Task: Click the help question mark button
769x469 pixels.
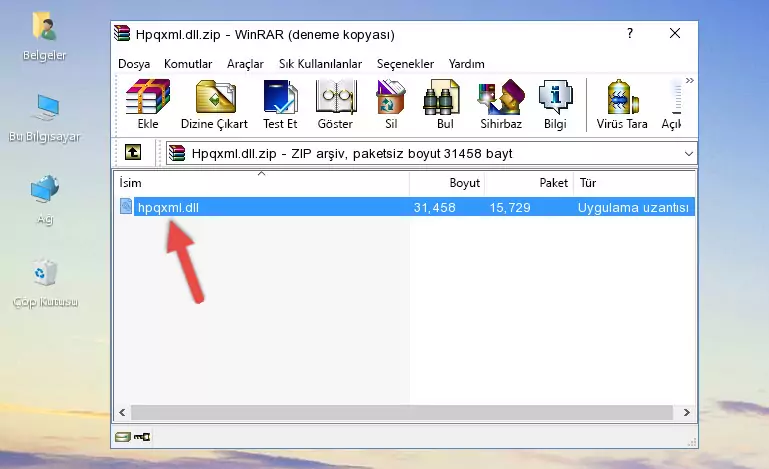Action: pyautogui.click(x=630, y=33)
